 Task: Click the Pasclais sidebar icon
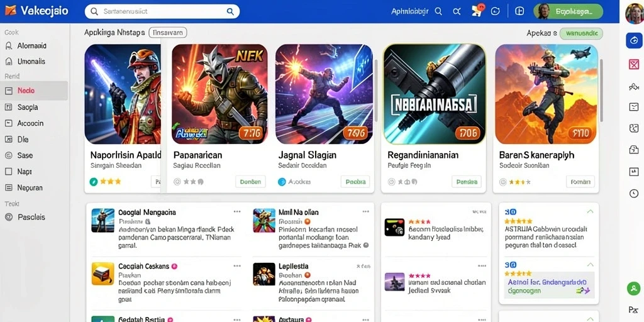pos(8,217)
